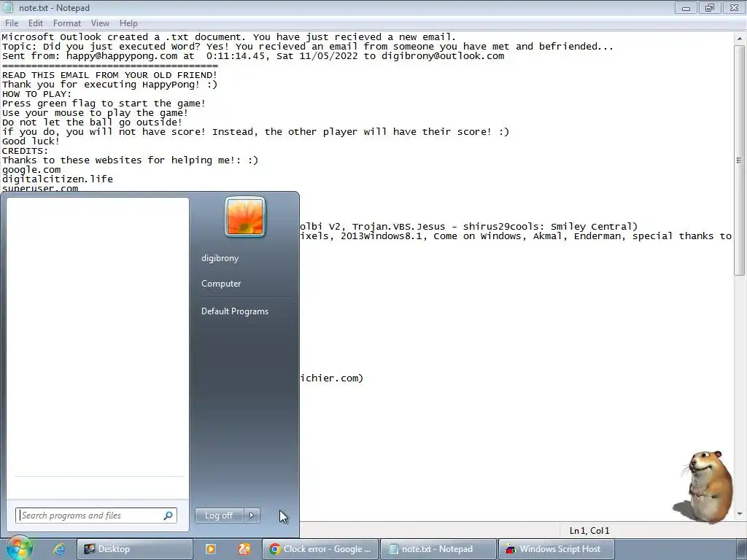
Task: Open the File menu in Notepad
Action: click(12, 23)
